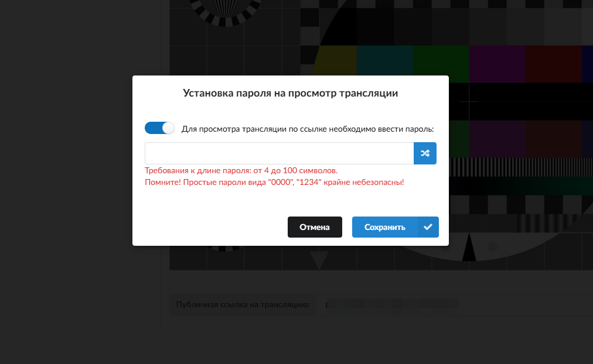This screenshot has height=364, width=593.
Task: Click the magenta color bar in test pattern
Action: (x=497, y=63)
